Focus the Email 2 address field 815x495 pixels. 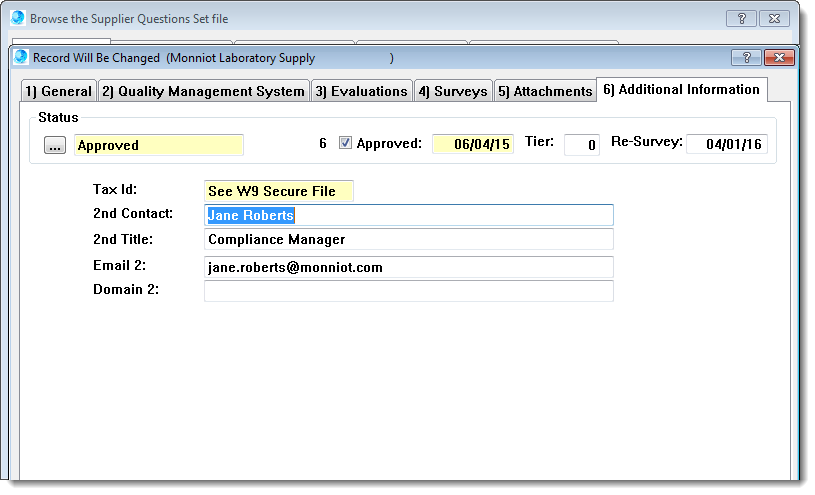point(408,267)
